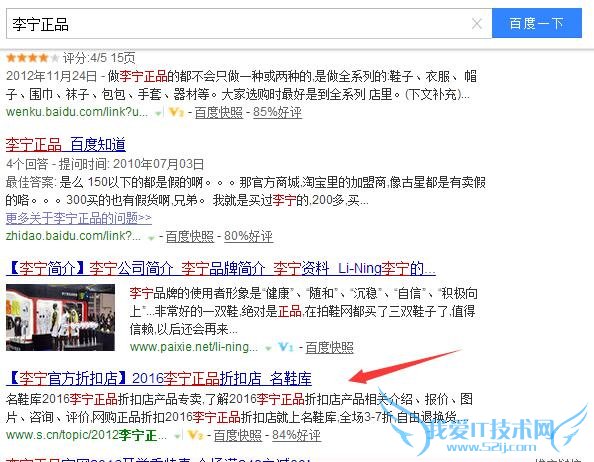Click 更多关于李宁正品的问题 link
Image resolution: width=594 pixels, height=462 pixels.
pos(78,218)
